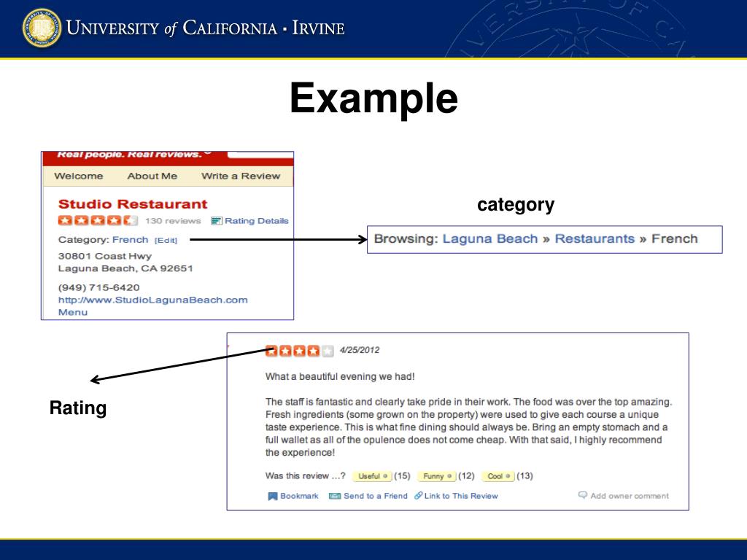The image size is (747, 560).
Task: Open the About Me tab
Action: pos(152,176)
